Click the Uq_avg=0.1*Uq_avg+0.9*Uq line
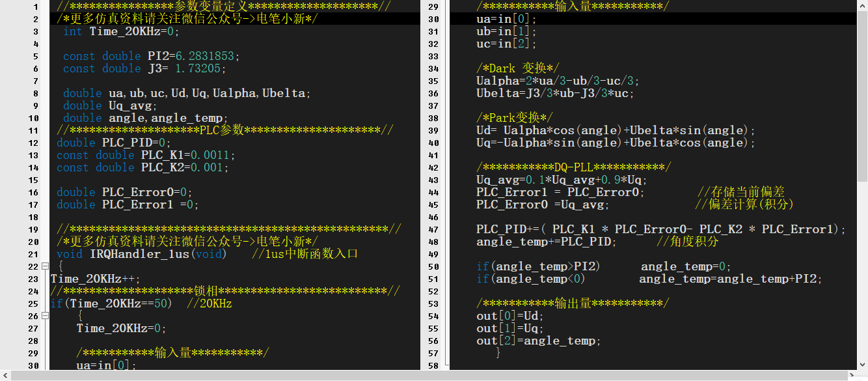Screen dimensions: 868x381 [x=562, y=180]
